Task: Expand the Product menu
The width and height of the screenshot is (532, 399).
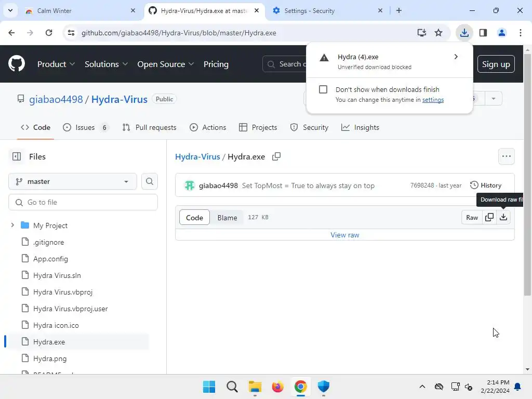Action: point(56,64)
